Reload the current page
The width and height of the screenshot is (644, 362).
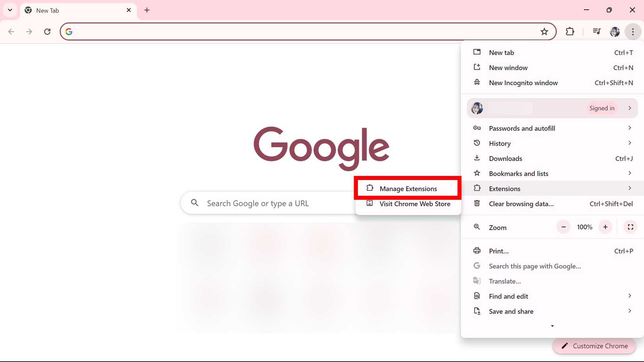[47, 32]
